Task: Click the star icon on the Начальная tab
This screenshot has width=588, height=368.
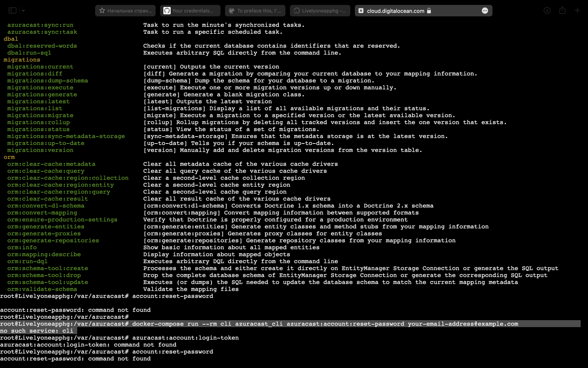Action: click(x=102, y=11)
